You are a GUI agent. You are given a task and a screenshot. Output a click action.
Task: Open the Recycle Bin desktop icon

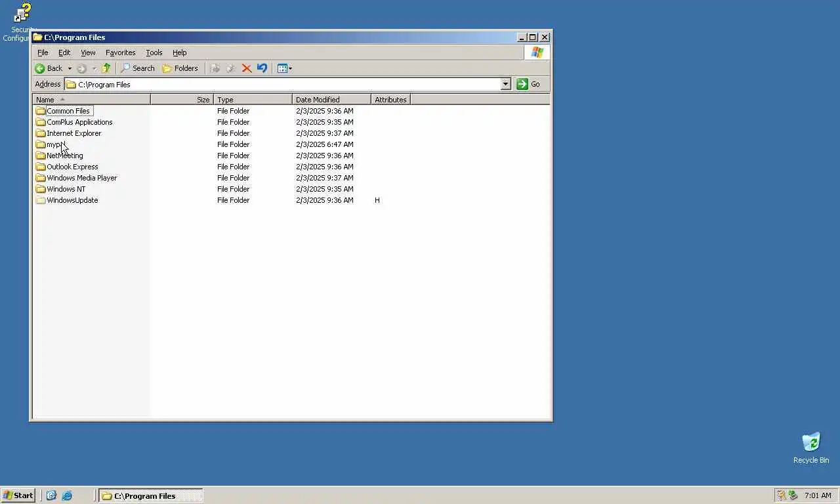[811, 442]
